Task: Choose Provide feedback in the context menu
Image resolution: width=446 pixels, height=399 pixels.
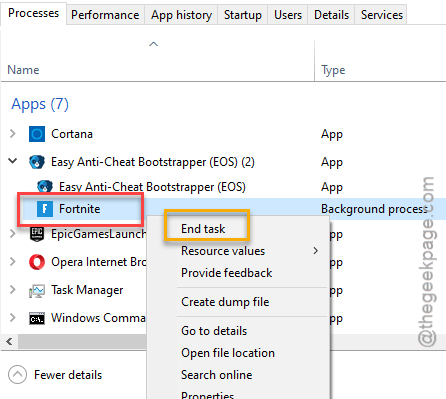Action: pos(238,273)
